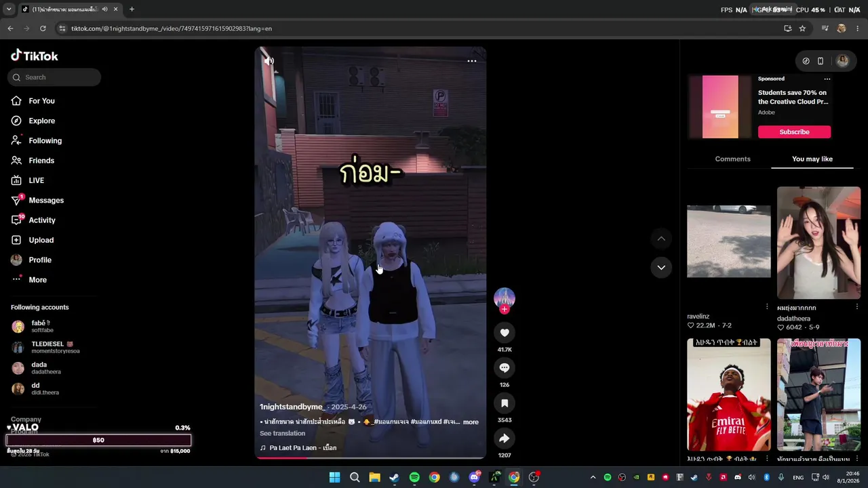
Task: Open Spotify from the taskbar
Action: pyautogui.click(x=414, y=477)
